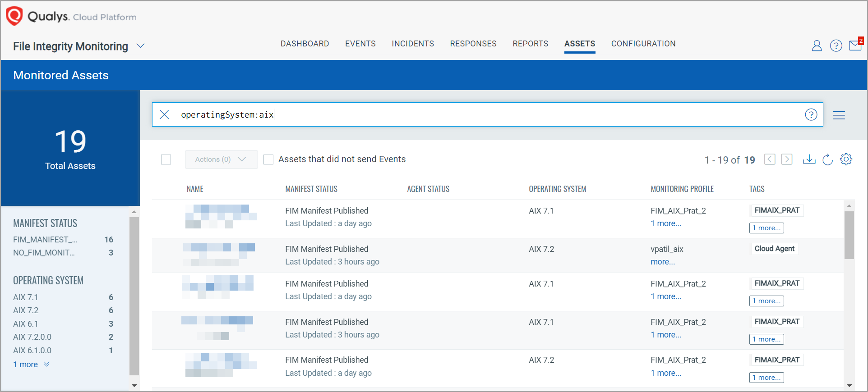Refresh the asset list
Image resolution: width=868 pixels, height=392 pixels.
click(x=827, y=160)
